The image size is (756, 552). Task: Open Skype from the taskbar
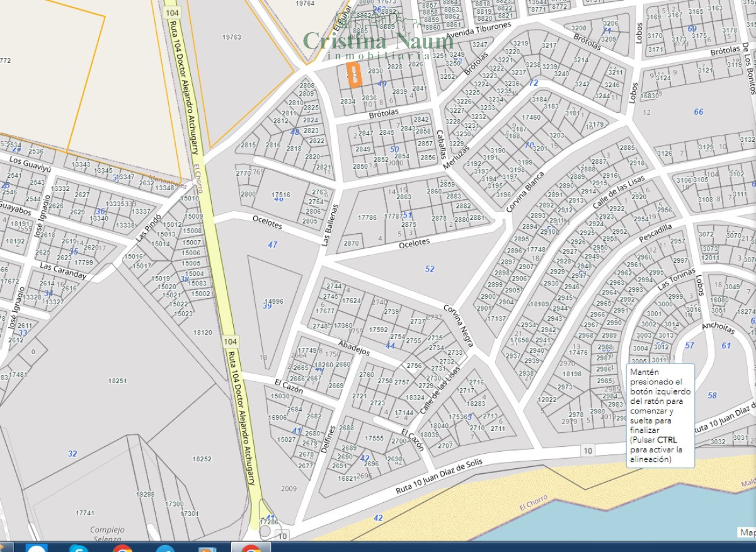[x=79, y=548]
